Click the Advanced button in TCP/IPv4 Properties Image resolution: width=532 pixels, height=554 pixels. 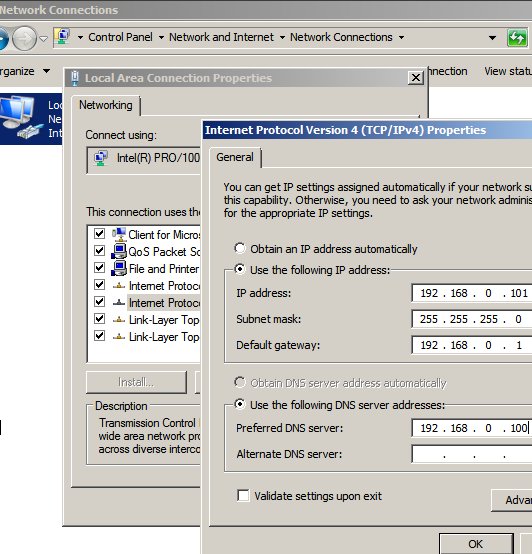click(512, 500)
